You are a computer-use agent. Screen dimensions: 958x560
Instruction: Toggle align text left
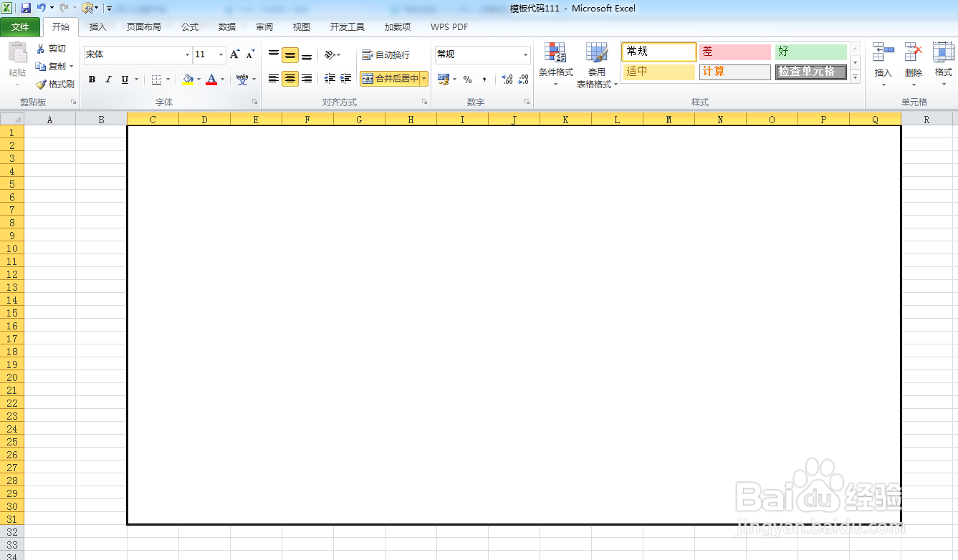point(274,79)
